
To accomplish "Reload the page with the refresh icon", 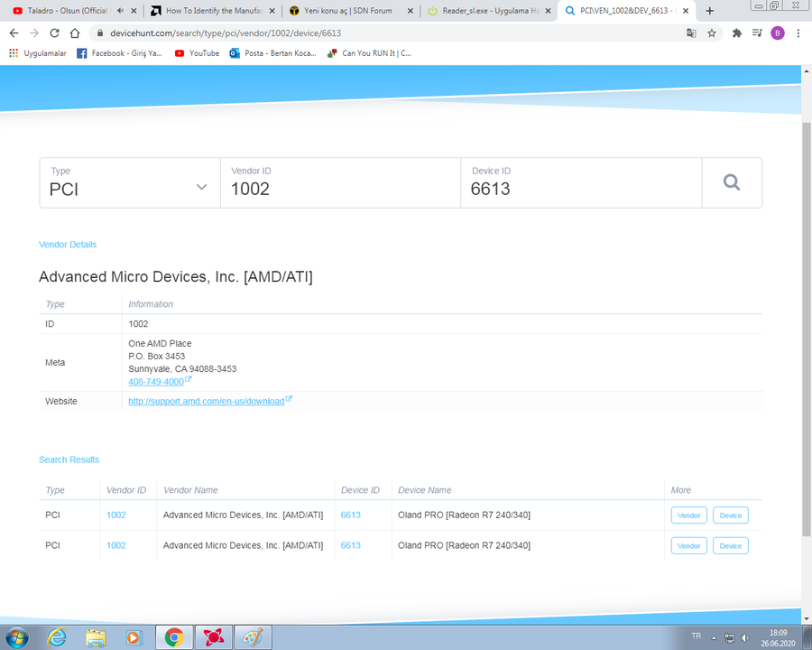I will pyautogui.click(x=54, y=33).
